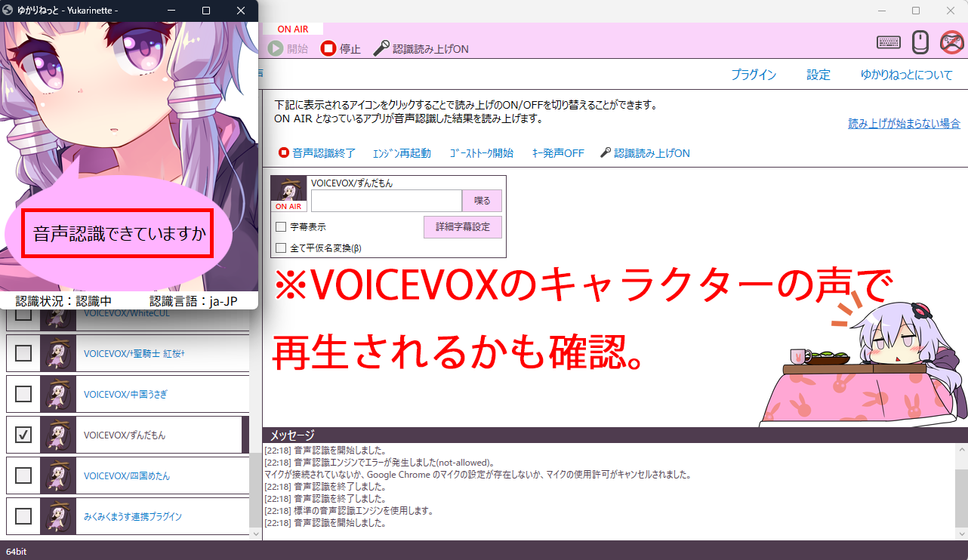Click ゴーストトーク開始
The width and height of the screenshot is (968, 560).
[x=482, y=153]
